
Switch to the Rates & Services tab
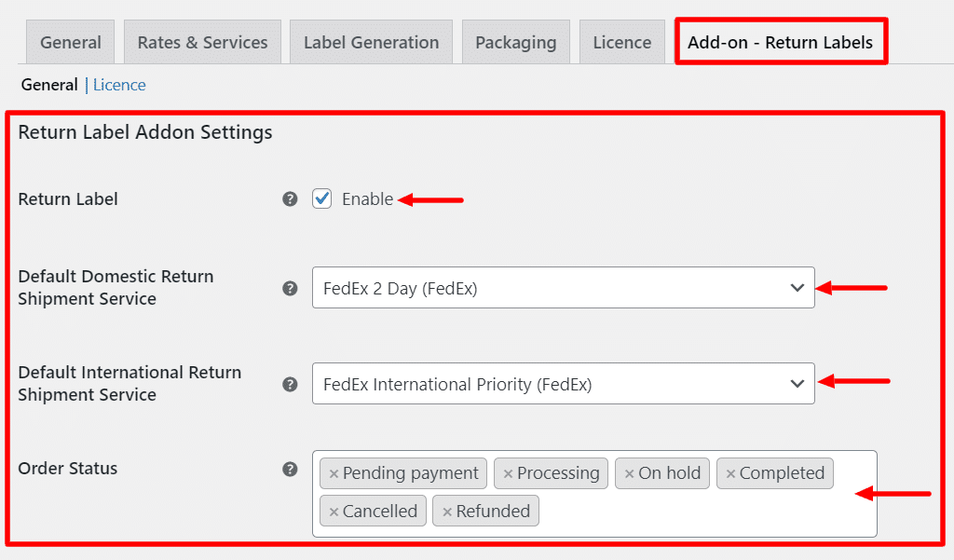coord(202,41)
